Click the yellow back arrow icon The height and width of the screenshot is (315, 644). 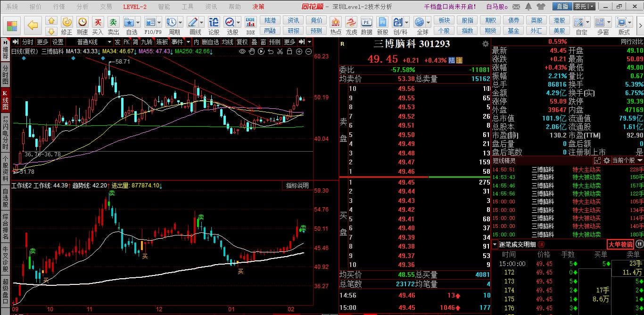(33, 25)
